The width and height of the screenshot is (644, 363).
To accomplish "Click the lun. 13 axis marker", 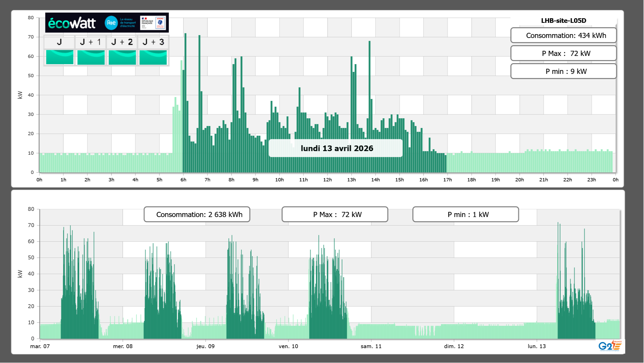I will [537, 346].
